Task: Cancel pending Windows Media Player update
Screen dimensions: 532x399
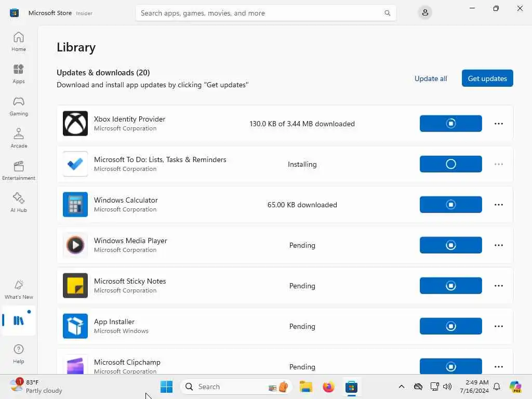Action: click(450, 245)
